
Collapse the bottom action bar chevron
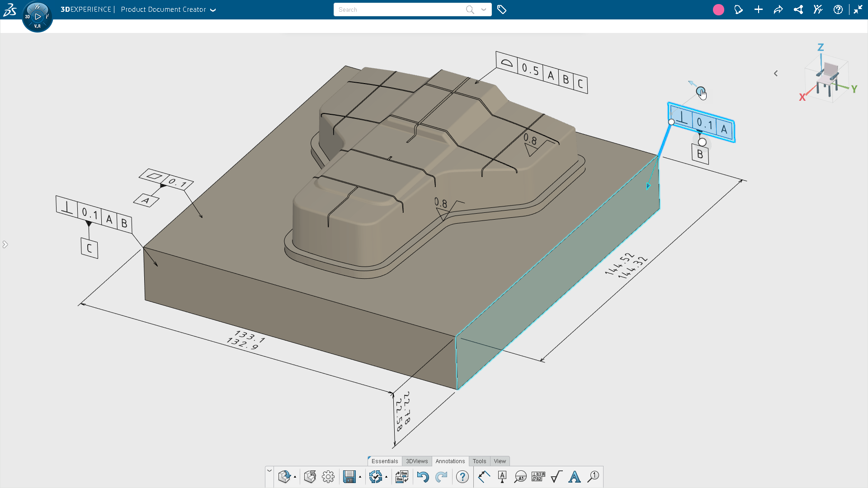[x=269, y=471]
